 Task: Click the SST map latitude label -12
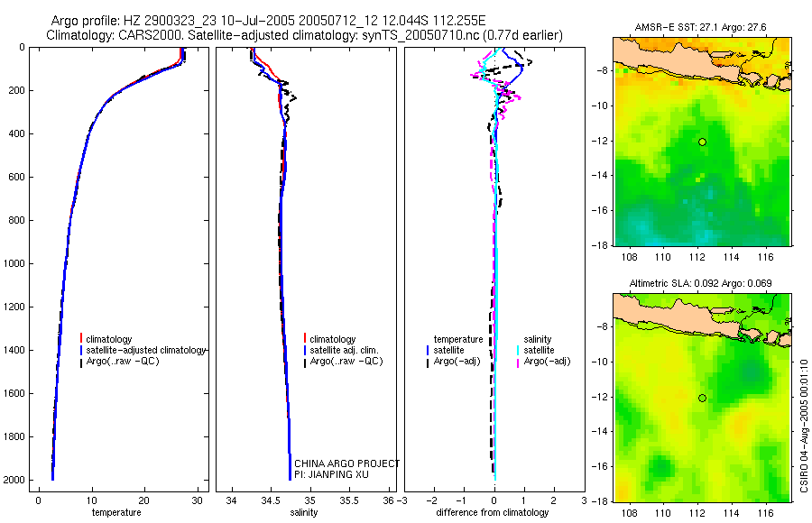point(600,141)
